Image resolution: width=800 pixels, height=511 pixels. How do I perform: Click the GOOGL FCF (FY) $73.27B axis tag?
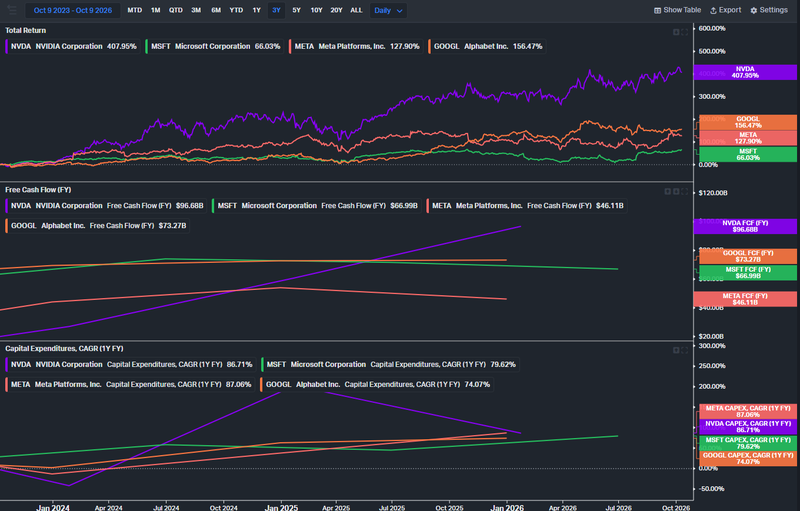748,256
